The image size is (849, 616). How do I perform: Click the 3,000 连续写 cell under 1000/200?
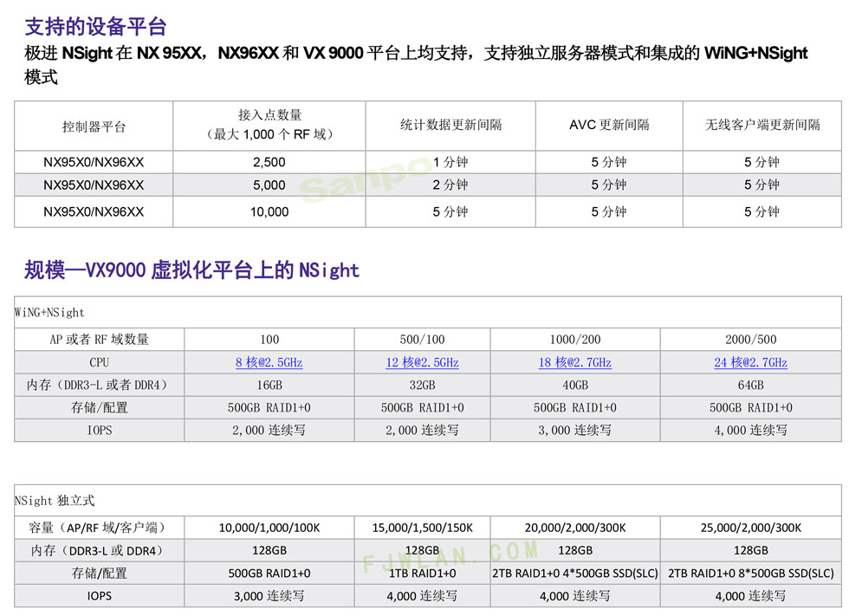(x=575, y=431)
